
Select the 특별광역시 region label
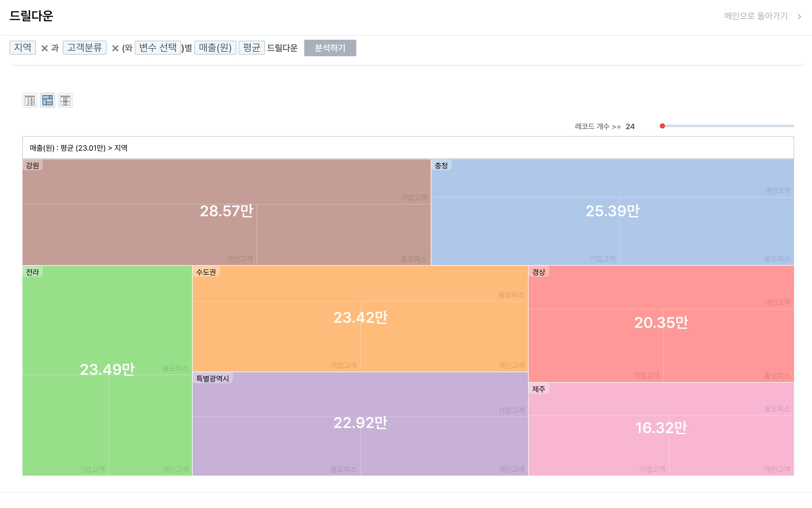pos(213,379)
